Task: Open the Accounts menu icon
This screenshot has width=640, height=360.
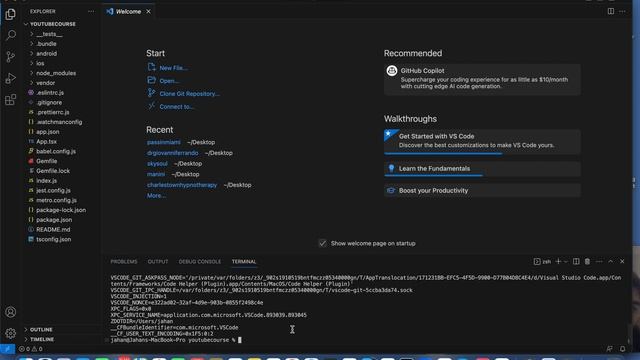Action: pyautogui.click(x=11, y=312)
